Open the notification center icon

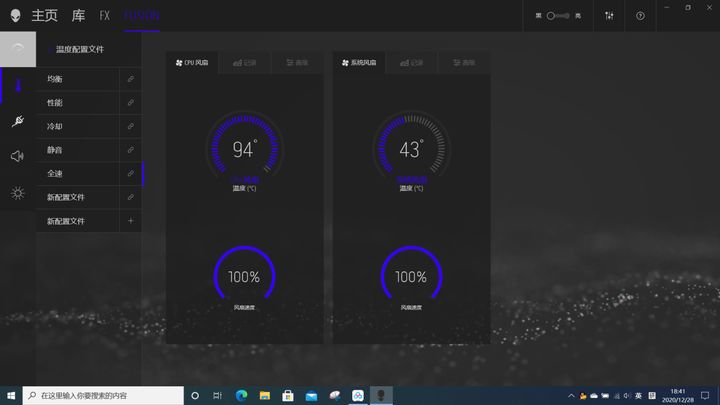click(705, 395)
